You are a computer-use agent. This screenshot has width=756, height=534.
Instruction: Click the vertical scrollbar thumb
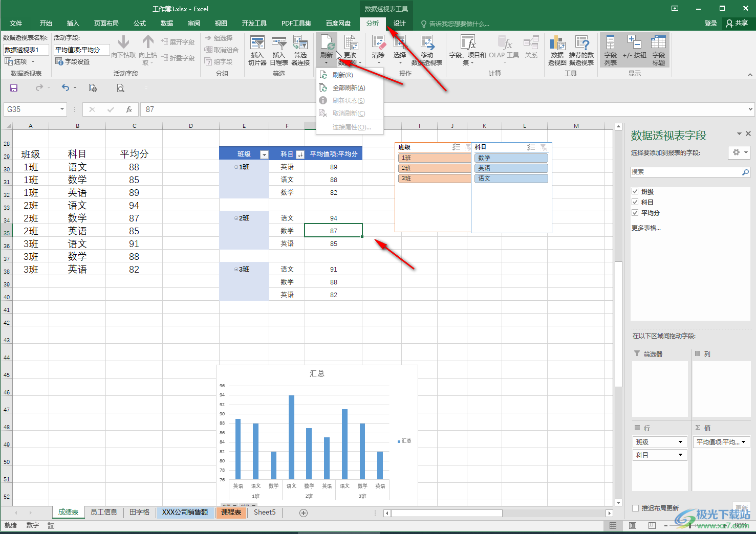[619, 324]
